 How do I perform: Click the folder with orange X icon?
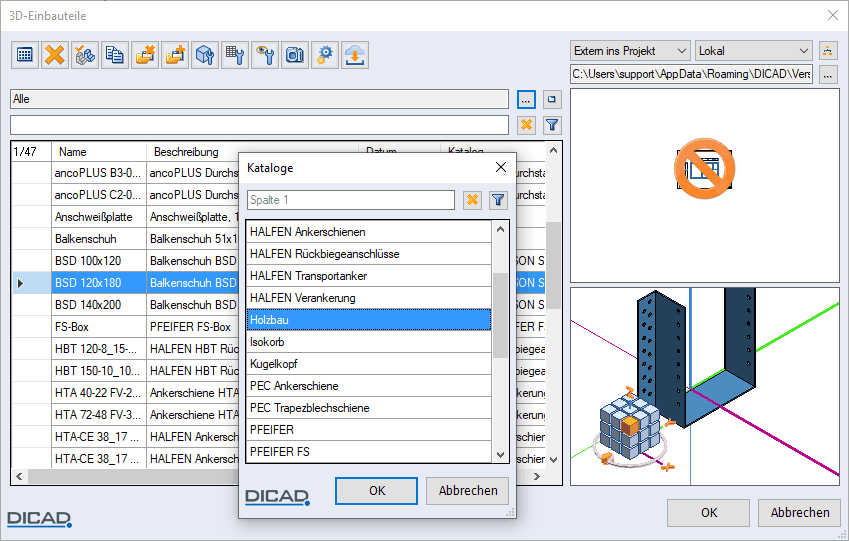coord(145,55)
